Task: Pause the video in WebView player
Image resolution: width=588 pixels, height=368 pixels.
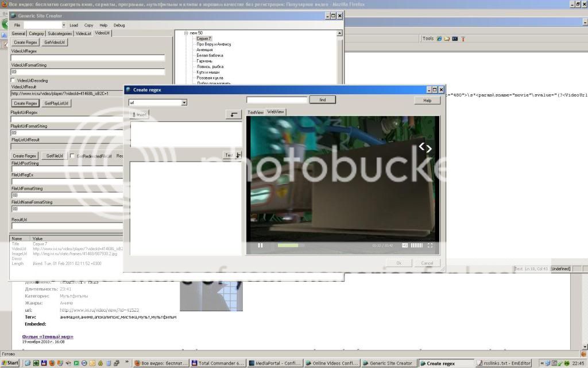Action: point(260,246)
